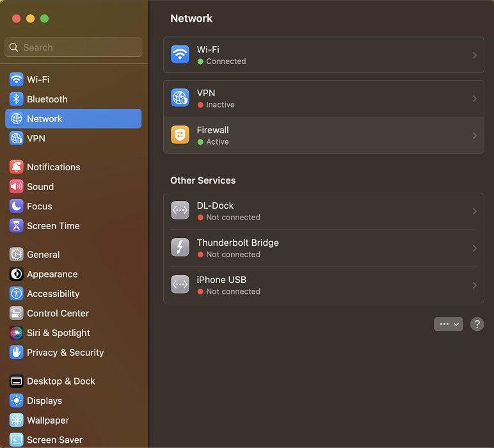Click the Network globe icon in the sidebar
The height and width of the screenshot is (448, 494).
pyautogui.click(x=17, y=119)
